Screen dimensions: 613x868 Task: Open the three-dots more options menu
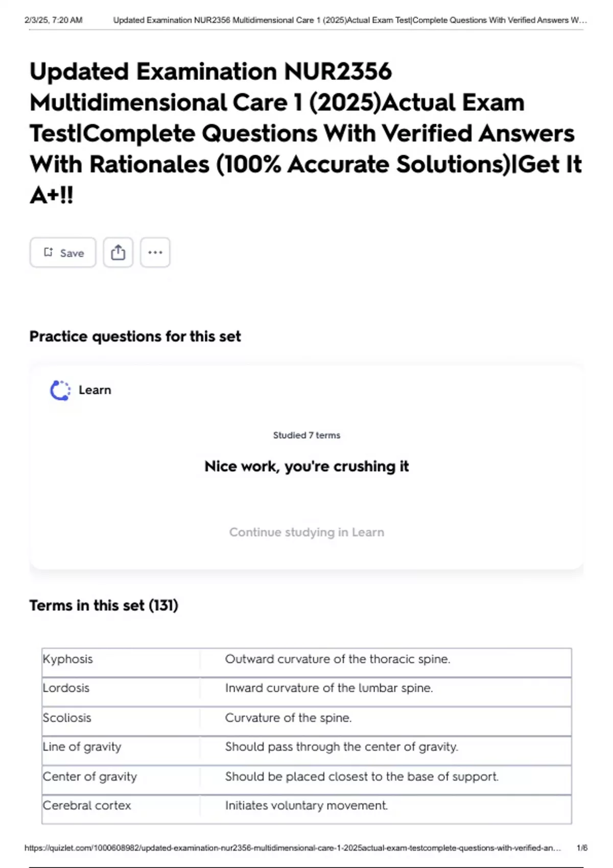(x=155, y=252)
